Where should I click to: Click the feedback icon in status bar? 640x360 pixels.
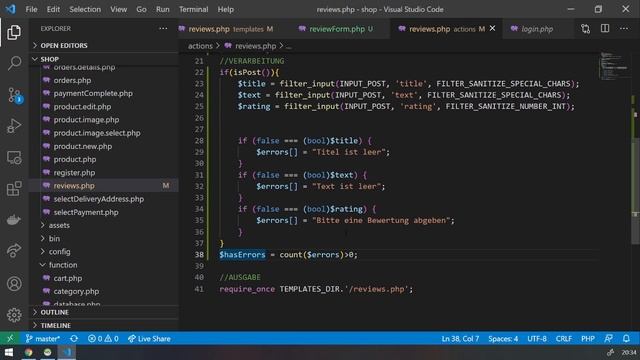(608, 339)
